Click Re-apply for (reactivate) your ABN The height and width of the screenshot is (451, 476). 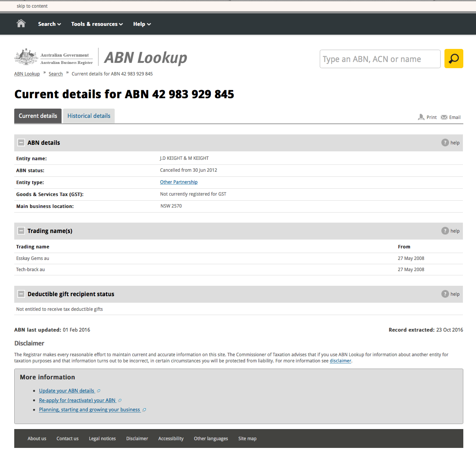pyautogui.click(x=77, y=400)
